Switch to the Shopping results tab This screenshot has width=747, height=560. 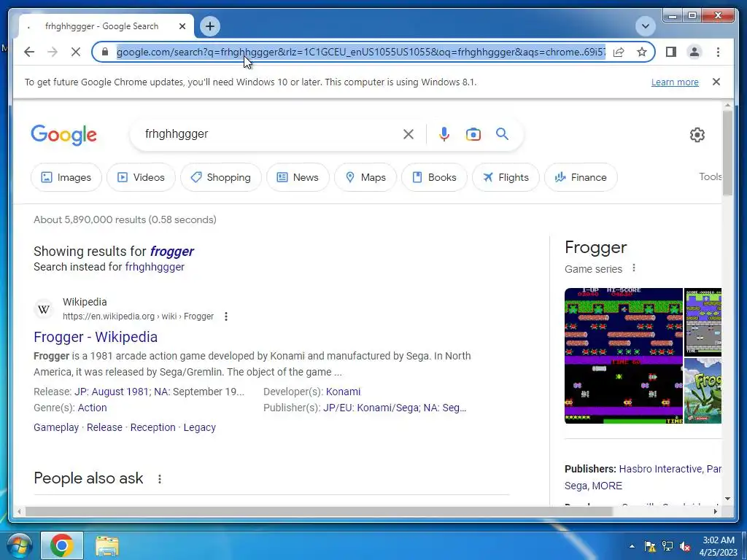(221, 177)
